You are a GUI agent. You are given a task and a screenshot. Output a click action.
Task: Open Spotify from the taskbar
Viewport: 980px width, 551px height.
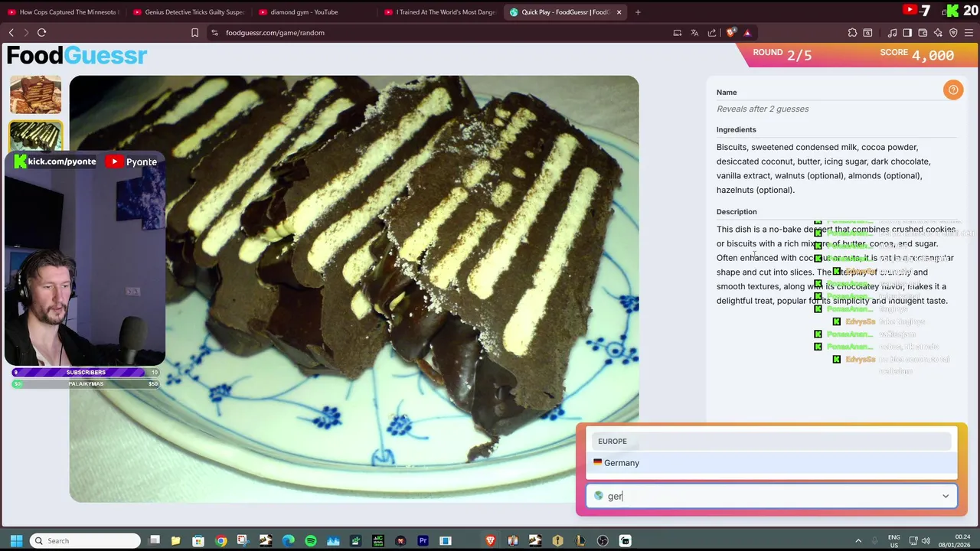click(311, 541)
